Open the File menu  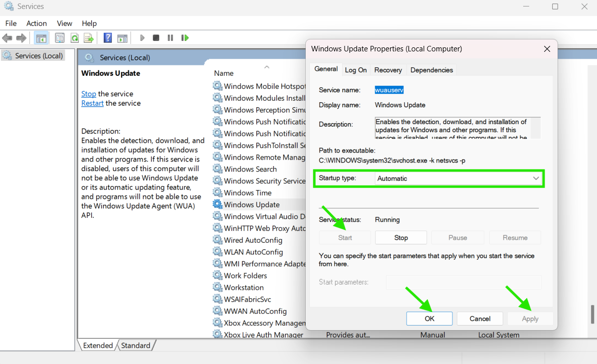point(11,23)
